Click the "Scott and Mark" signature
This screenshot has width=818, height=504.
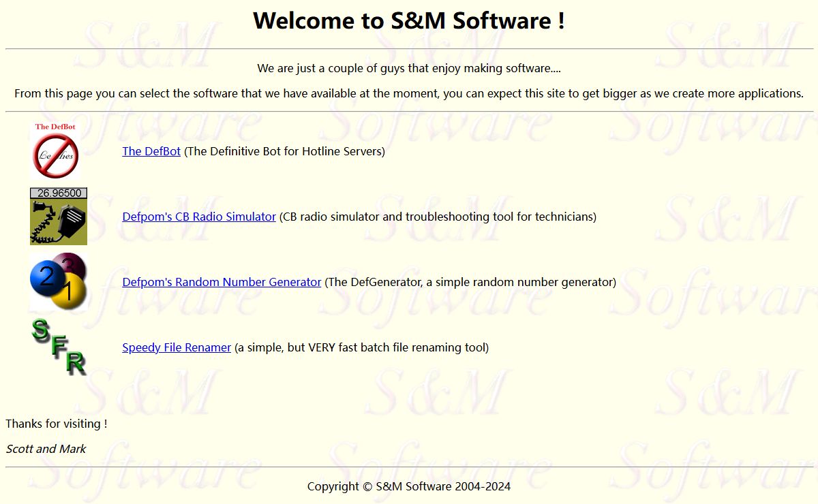click(x=46, y=449)
